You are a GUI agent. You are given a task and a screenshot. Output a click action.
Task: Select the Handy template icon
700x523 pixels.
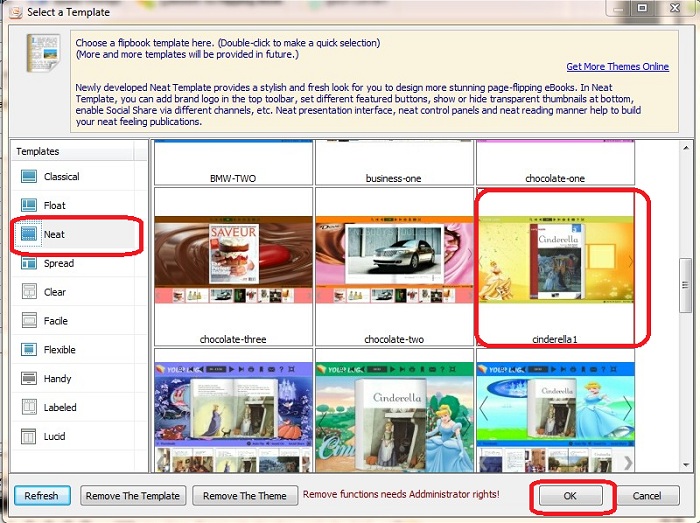coord(29,378)
